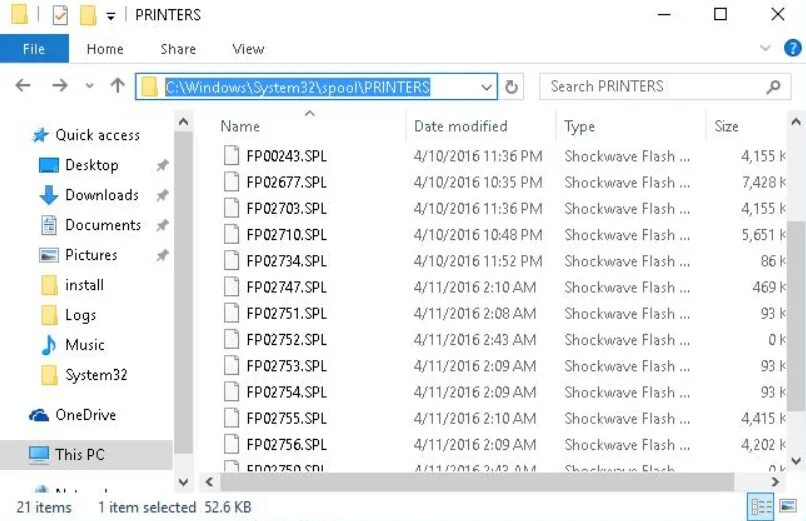Select file FP02734.SPL
Image resolution: width=806 pixels, height=521 pixels.
click(286, 261)
